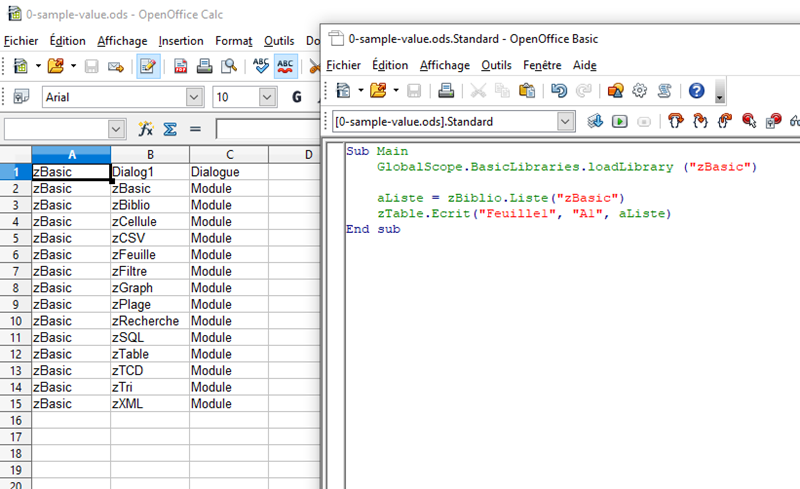Click cell containing zCSV
Image resolution: width=800 pixels, height=489 pixels.
pos(150,238)
